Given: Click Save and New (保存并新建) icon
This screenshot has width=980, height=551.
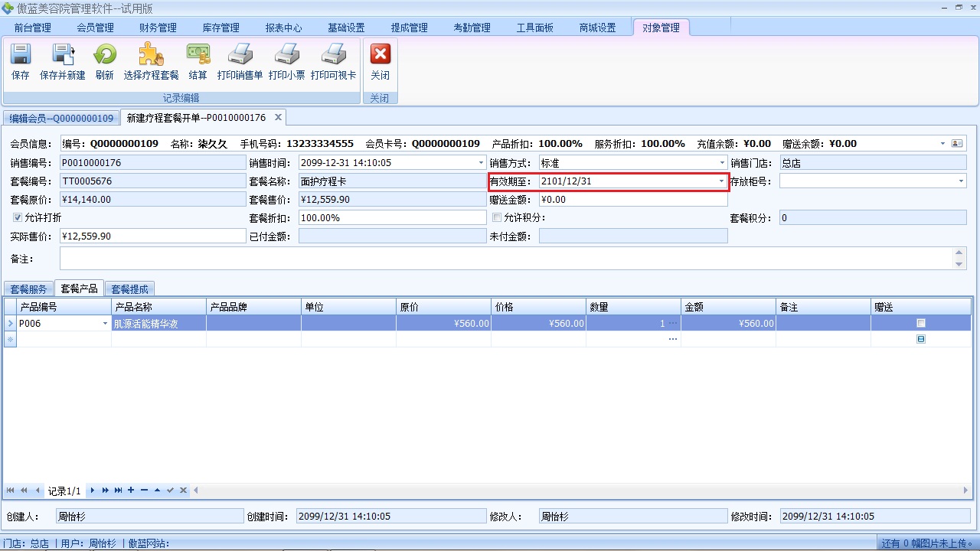Looking at the screenshot, I should coord(62,61).
